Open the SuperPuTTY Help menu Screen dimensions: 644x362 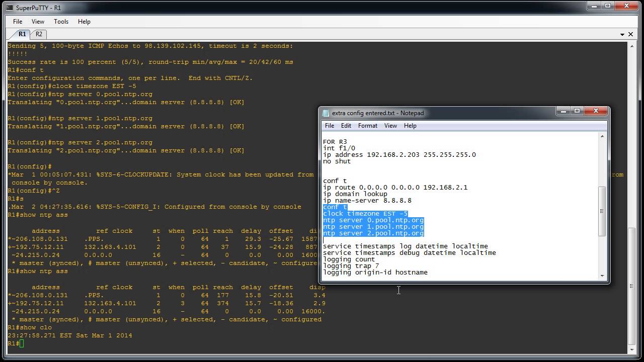tap(84, 22)
